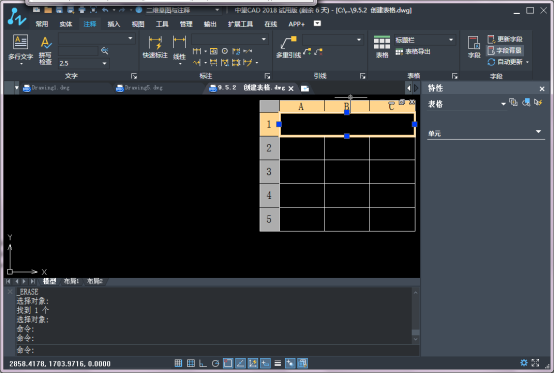Toggle ortho mode in the status bar

[203, 363]
